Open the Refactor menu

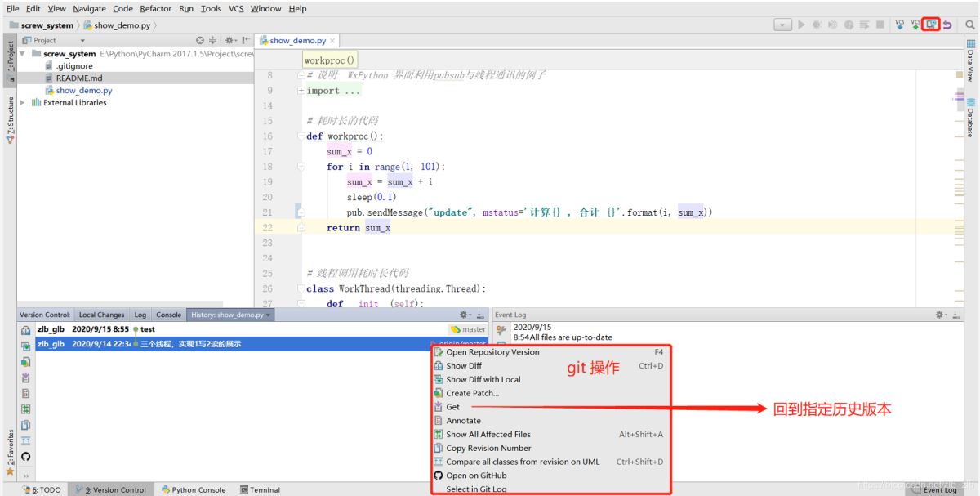pyautogui.click(x=155, y=8)
